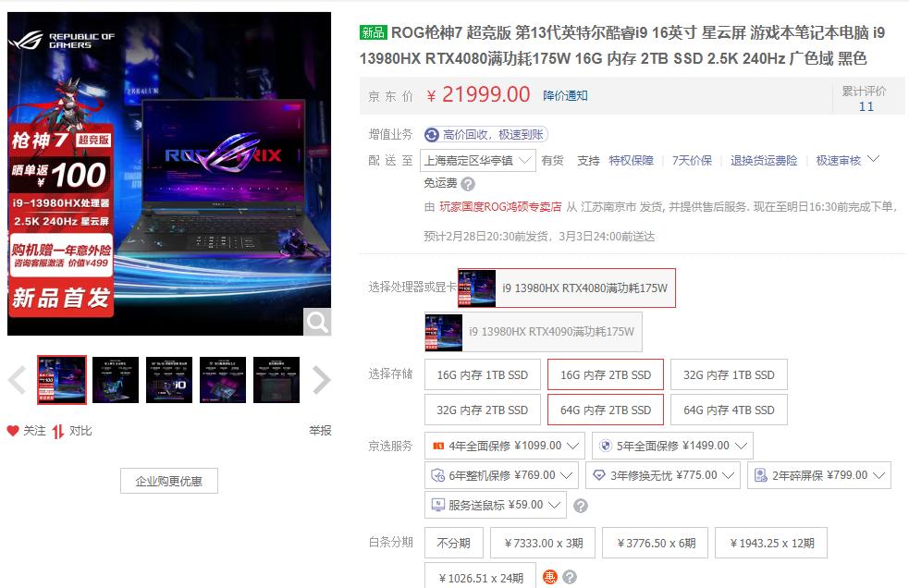Choose 16G 内存 2TB SSD storage
This screenshot has height=588, width=909.
(605, 374)
